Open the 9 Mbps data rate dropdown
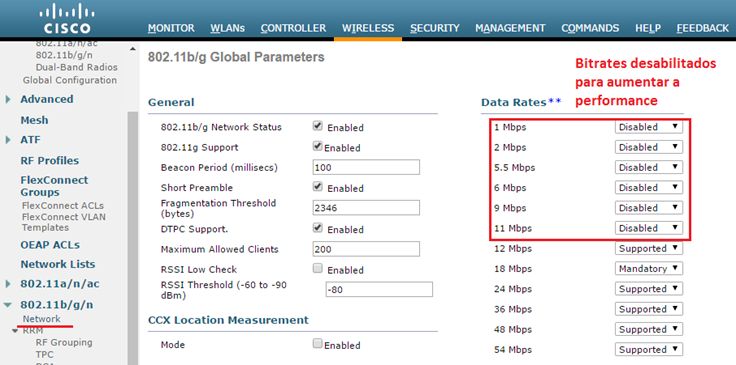The image size is (736, 365). [649, 208]
